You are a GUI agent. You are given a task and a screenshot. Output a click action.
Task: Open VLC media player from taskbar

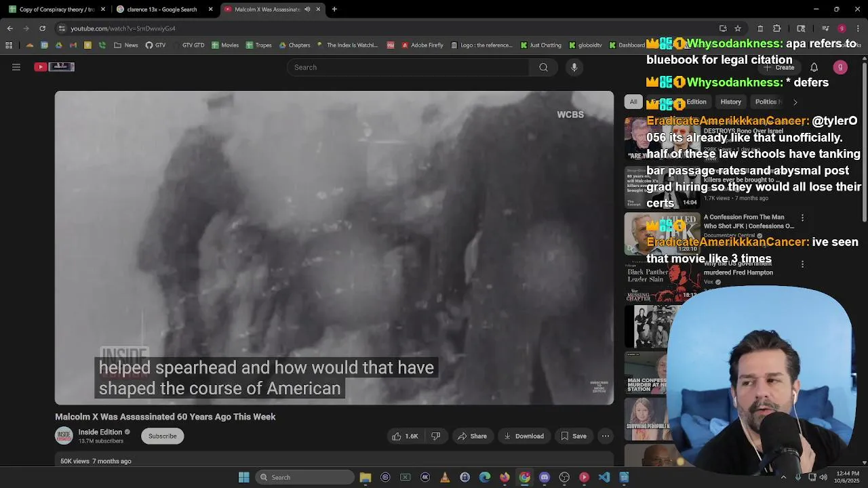(x=445, y=477)
